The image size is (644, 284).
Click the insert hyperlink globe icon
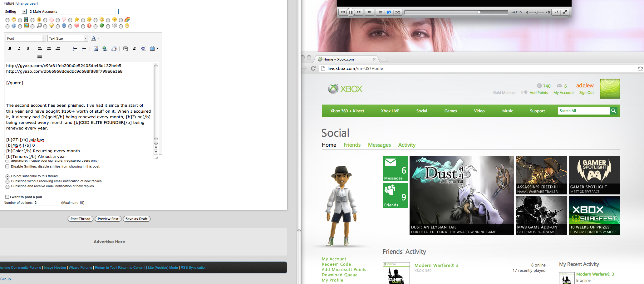click(105, 48)
